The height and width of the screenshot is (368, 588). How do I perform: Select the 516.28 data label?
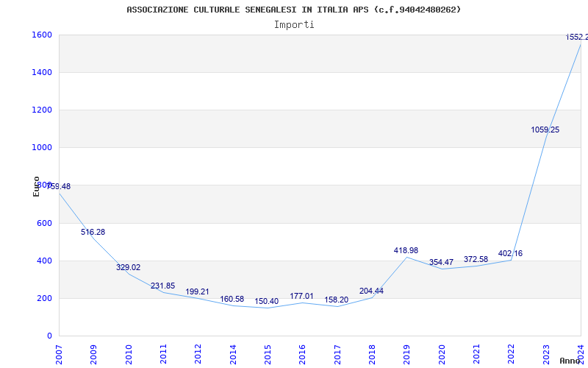click(x=93, y=232)
